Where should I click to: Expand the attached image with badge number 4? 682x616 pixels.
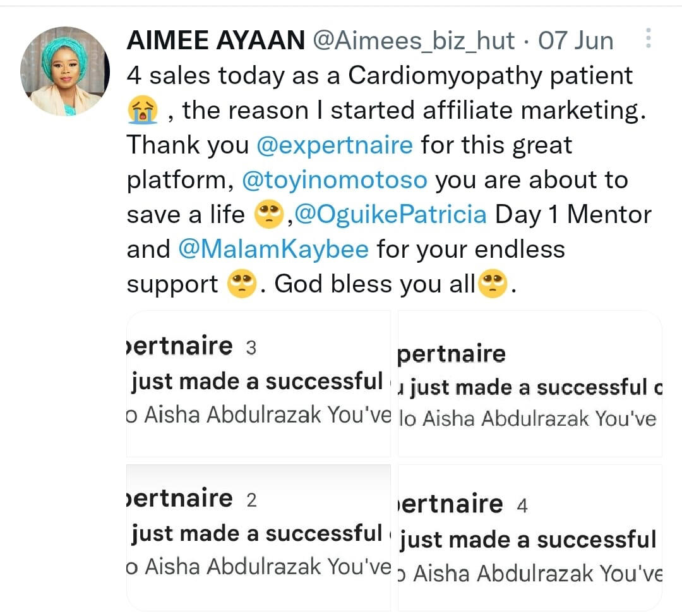530,537
